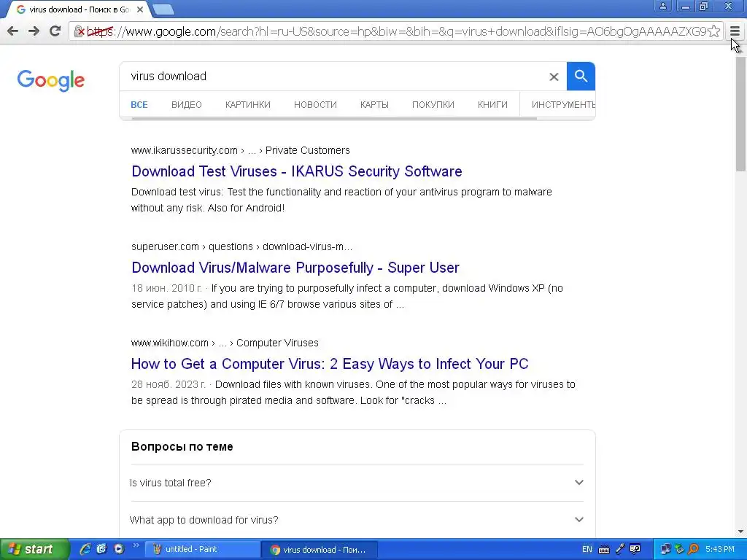The width and height of the screenshot is (747, 560).
Task: Launch Internet Explorer from Quick Launch
Action: 85,549
